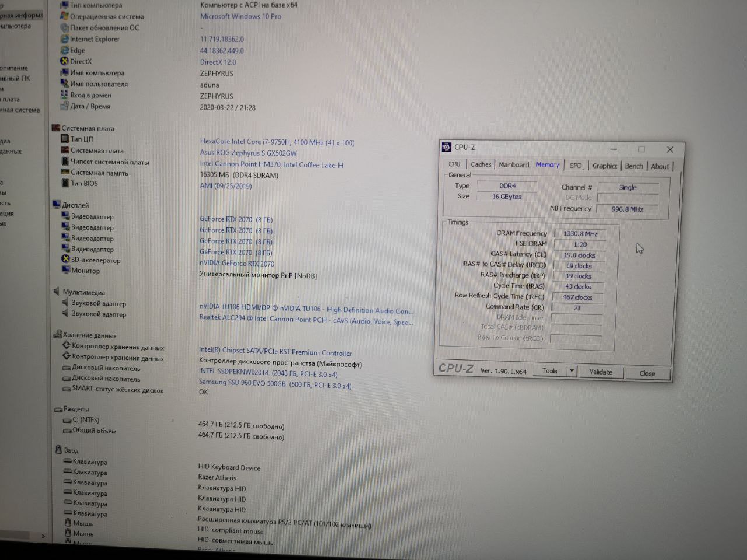Screen dimensions: 747x560
Task: Click the Монитор row icon
Action: coord(66,270)
